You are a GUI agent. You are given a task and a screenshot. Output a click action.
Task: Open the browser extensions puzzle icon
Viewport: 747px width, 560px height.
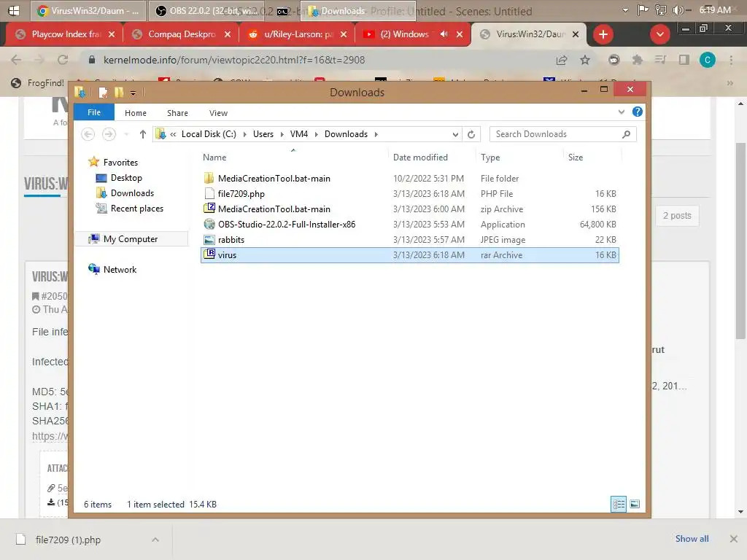637,60
